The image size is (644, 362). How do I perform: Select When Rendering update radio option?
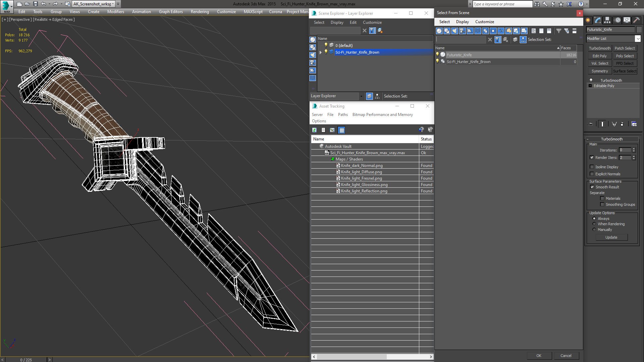coord(594,224)
